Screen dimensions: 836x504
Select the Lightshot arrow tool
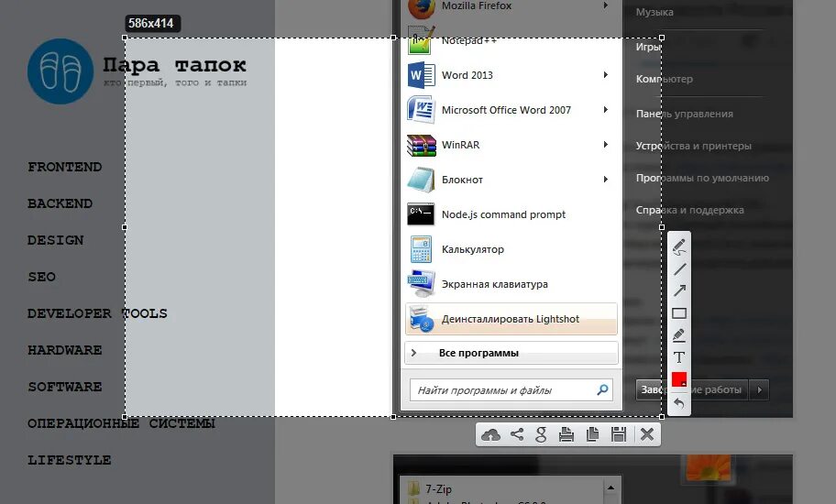(679, 290)
